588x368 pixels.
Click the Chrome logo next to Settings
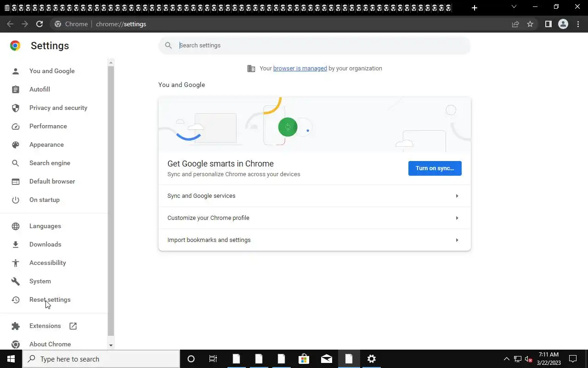pos(15,46)
